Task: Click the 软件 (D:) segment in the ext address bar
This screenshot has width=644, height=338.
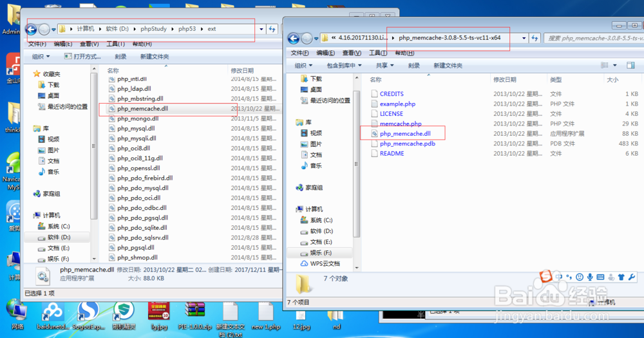Action: [x=117, y=29]
